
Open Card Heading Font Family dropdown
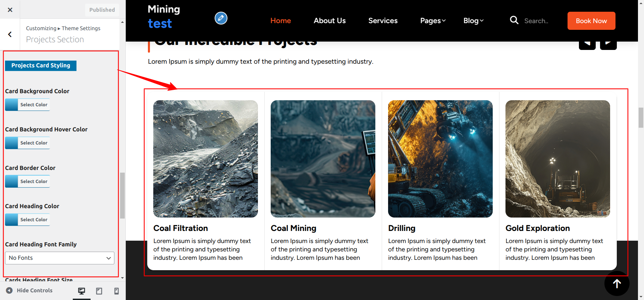60,258
